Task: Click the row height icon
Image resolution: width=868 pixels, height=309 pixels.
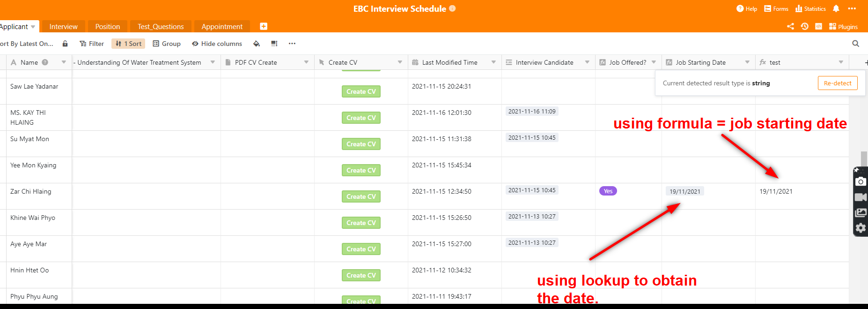Action: point(274,44)
